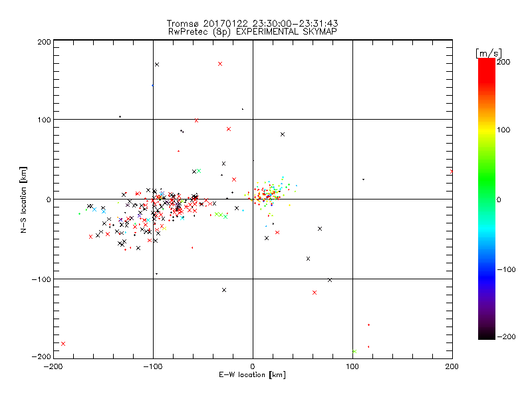Select the lone black dot right of x=100
This screenshot has width=532, height=399.
click(363, 179)
